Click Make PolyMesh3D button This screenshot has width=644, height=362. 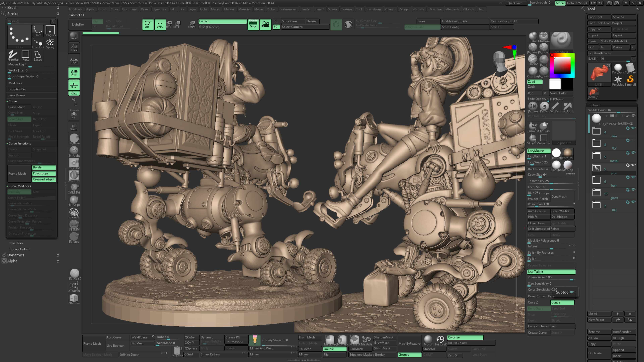click(618, 41)
